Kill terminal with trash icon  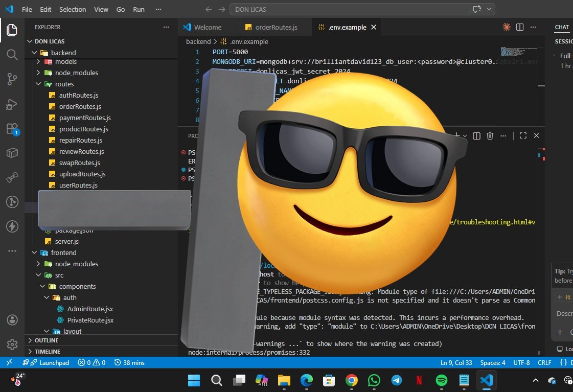pos(490,135)
